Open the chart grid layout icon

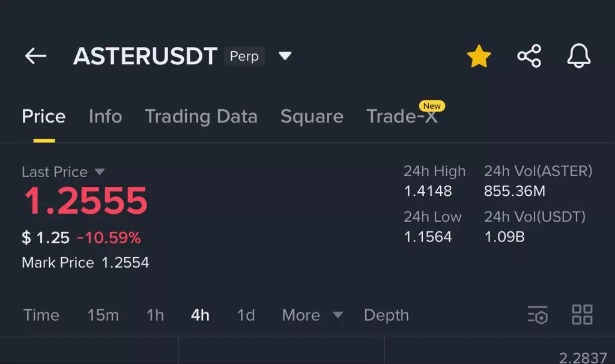[582, 315]
